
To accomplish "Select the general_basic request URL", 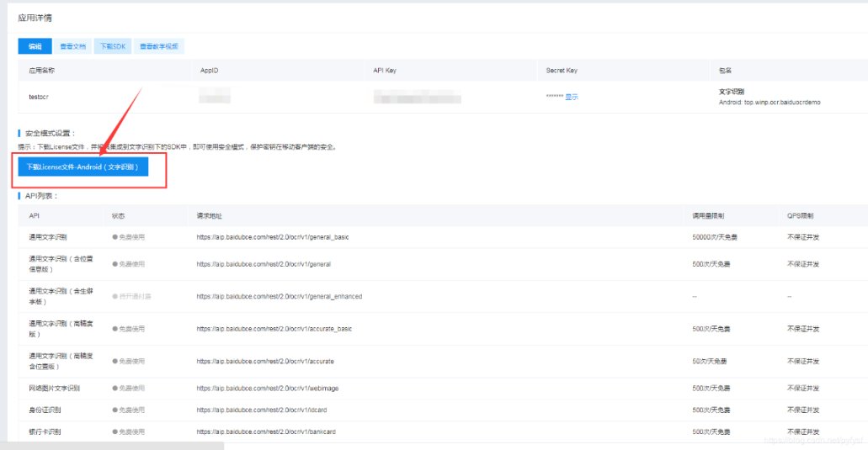I will 273,237.
